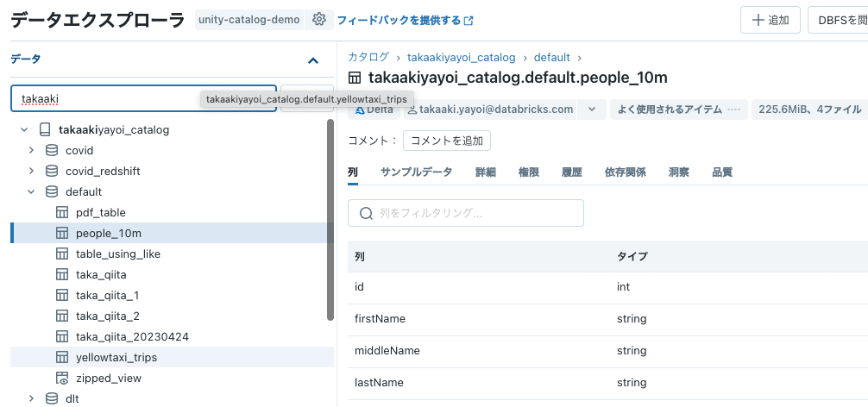Select pdf_table in the tree

coord(101,212)
